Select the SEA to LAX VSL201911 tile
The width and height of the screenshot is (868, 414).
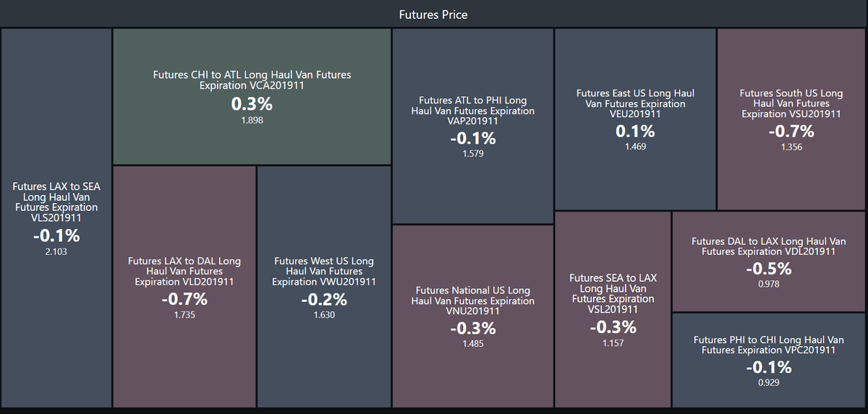613,310
